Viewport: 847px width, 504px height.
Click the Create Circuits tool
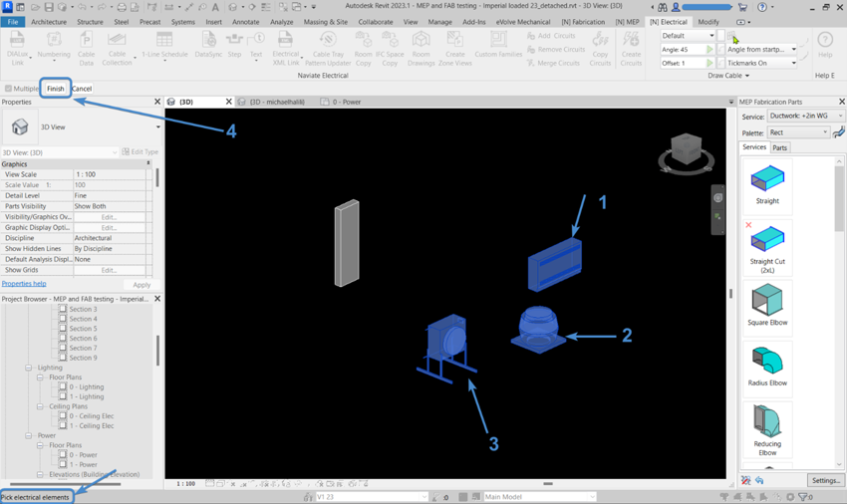point(631,49)
